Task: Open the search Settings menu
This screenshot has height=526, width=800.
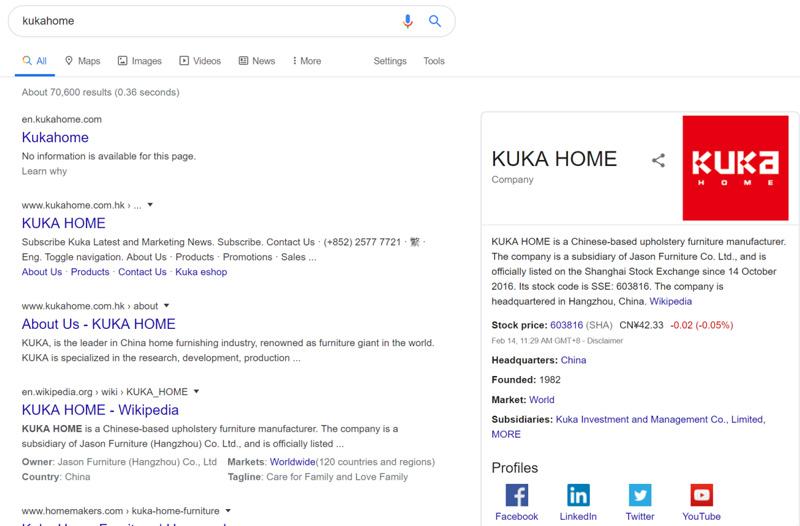Action: tap(390, 61)
